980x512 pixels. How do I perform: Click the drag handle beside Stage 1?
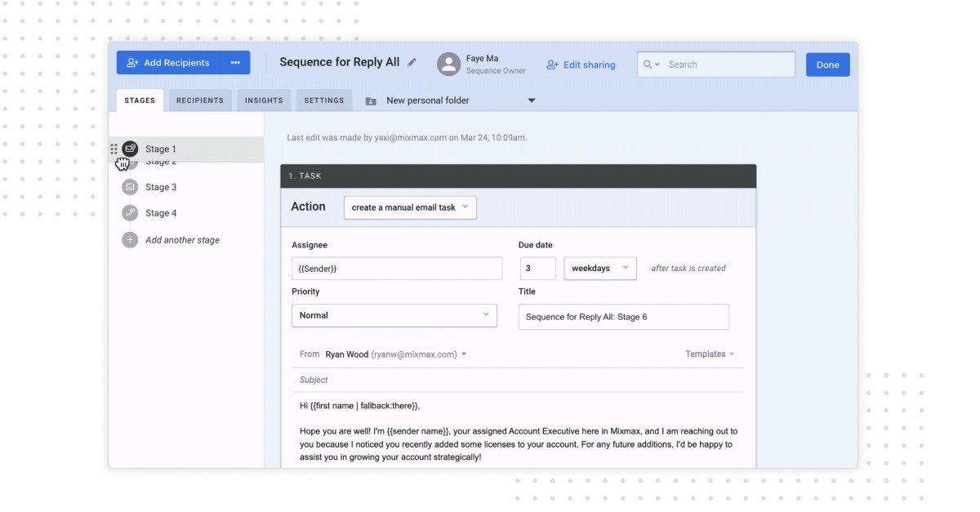click(x=114, y=149)
